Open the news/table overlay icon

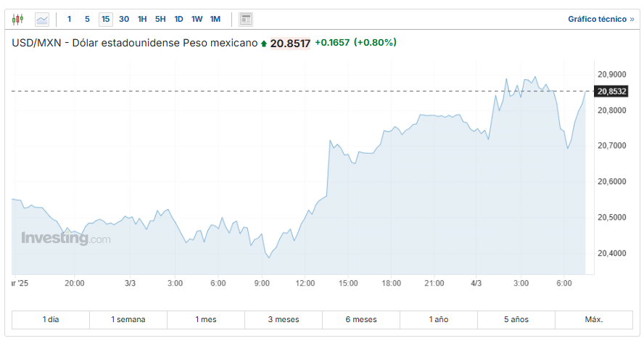click(x=246, y=20)
